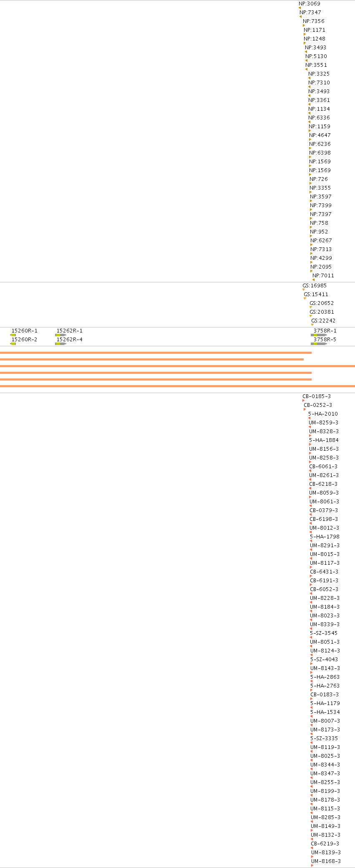Image resolution: width=355 pixels, height=868 pixels.
Task: Select 5-HA-1798 insertion
Action: click(311, 541)
